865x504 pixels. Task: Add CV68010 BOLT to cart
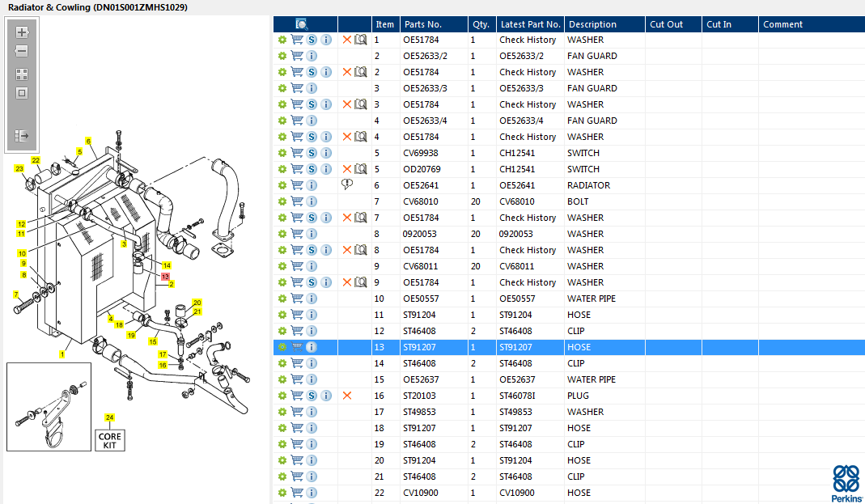pyautogui.click(x=297, y=201)
